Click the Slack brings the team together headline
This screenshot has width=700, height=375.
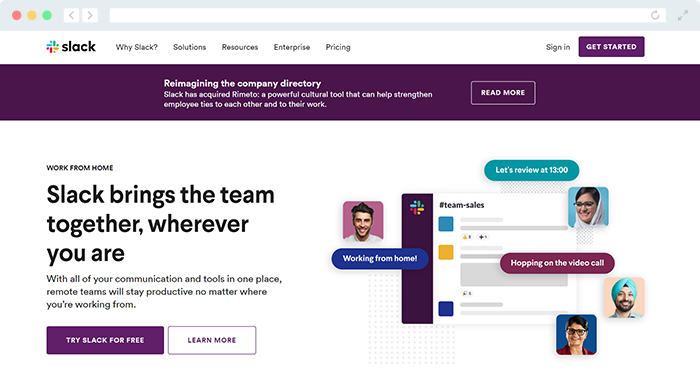(161, 224)
